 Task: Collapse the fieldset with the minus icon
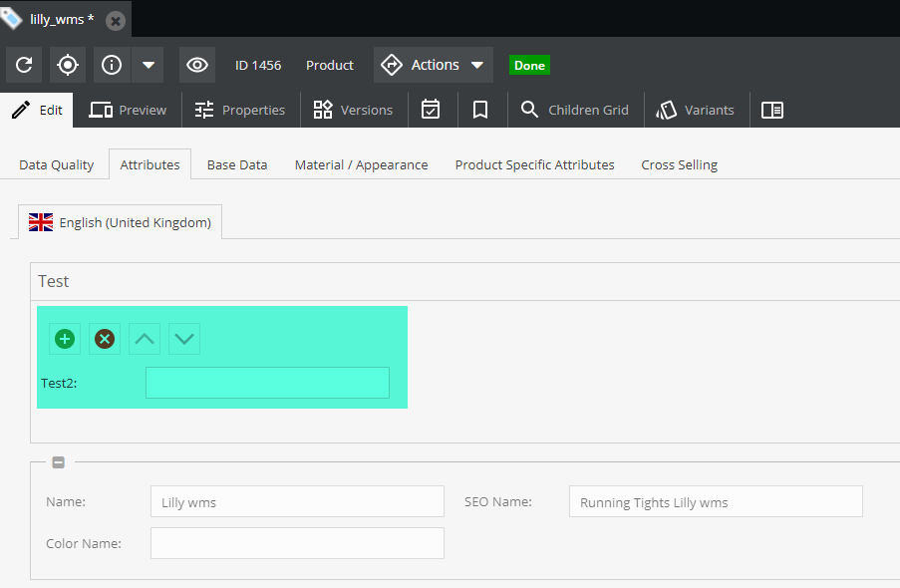pyautogui.click(x=58, y=462)
